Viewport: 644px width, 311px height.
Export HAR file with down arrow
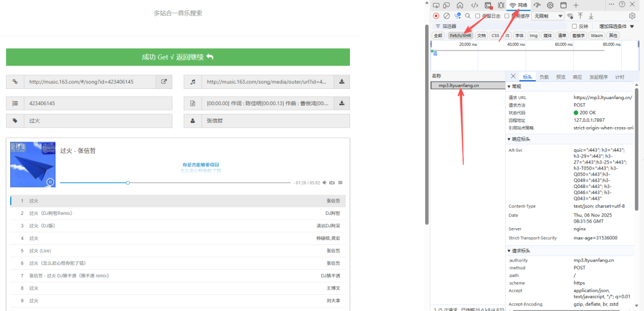591,16
